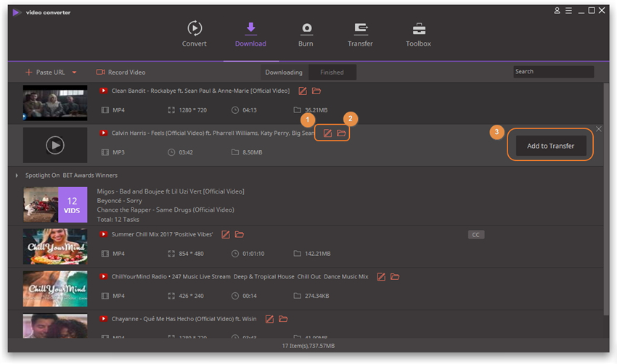The image size is (617, 364).
Task: Open the hamburger menu icon
Action: point(568,11)
